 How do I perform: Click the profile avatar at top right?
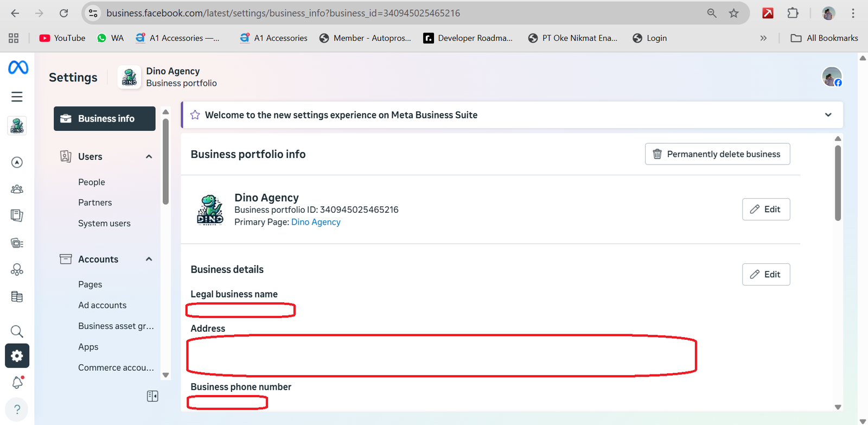pos(832,77)
